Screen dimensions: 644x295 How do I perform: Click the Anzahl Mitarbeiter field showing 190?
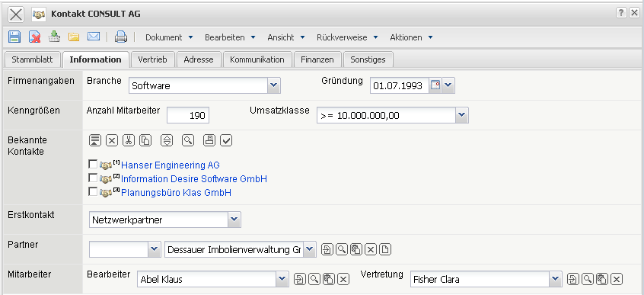pos(188,116)
